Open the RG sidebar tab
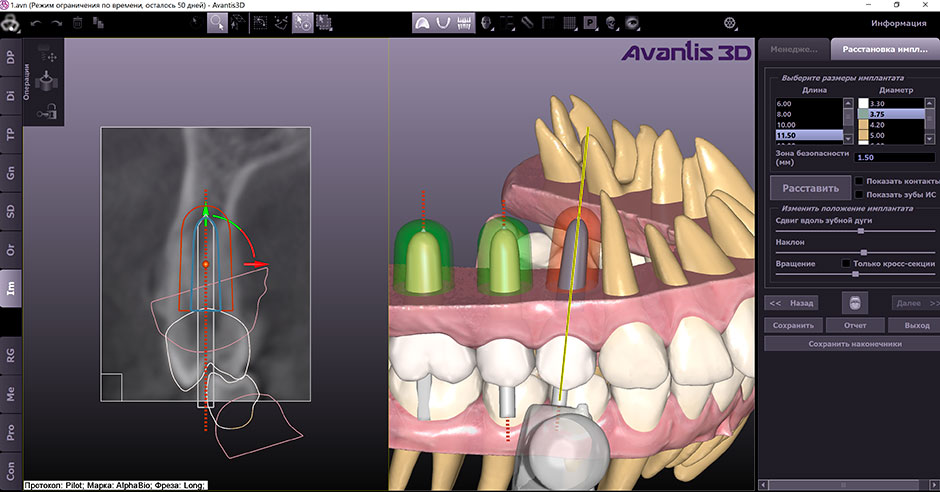The width and height of the screenshot is (940, 492). [11, 355]
